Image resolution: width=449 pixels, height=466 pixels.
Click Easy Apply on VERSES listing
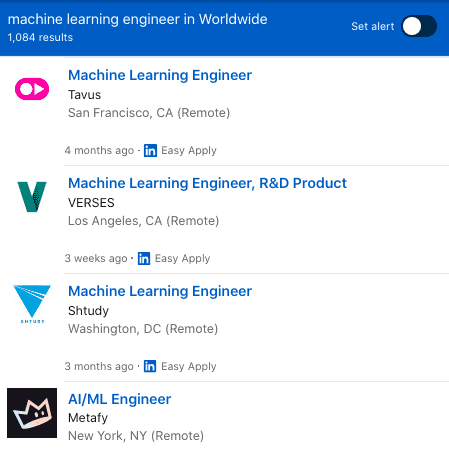[183, 259]
